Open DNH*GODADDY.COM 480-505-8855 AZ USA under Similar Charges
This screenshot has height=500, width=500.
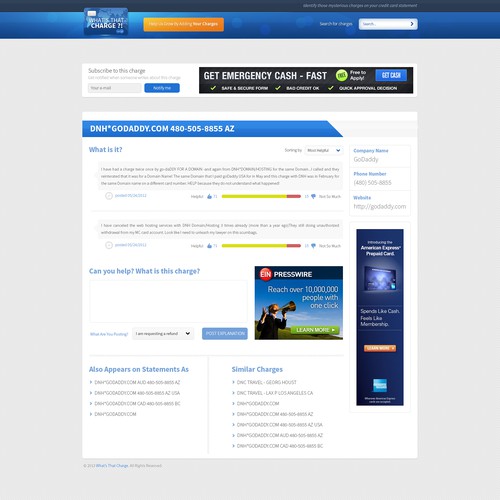[x=279, y=425]
